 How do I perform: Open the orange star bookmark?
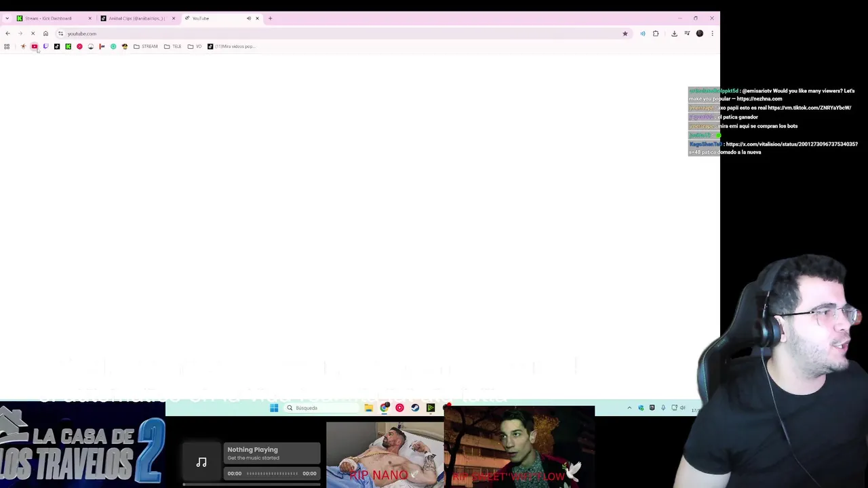pyautogui.click(x=23, y=46)
